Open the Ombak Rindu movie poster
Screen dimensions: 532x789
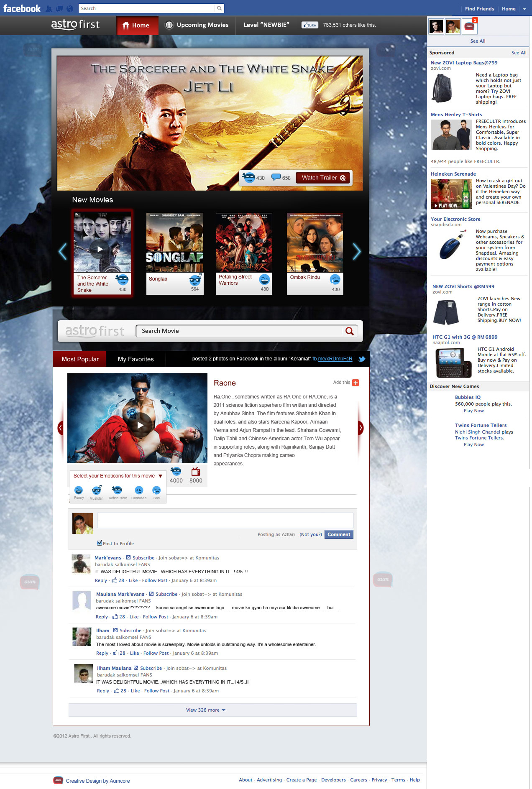[x=315, y=242]
